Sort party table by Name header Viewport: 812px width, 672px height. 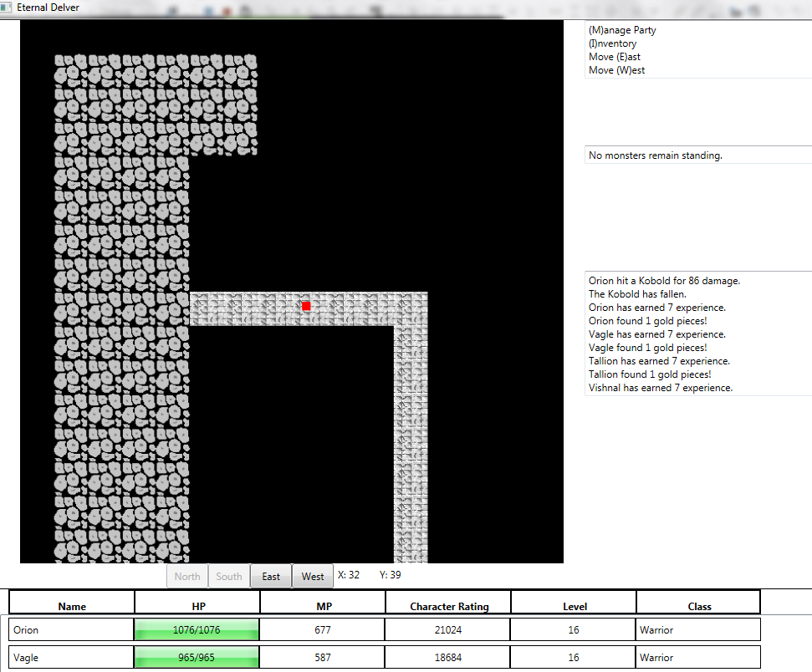[x=72, y=606]
